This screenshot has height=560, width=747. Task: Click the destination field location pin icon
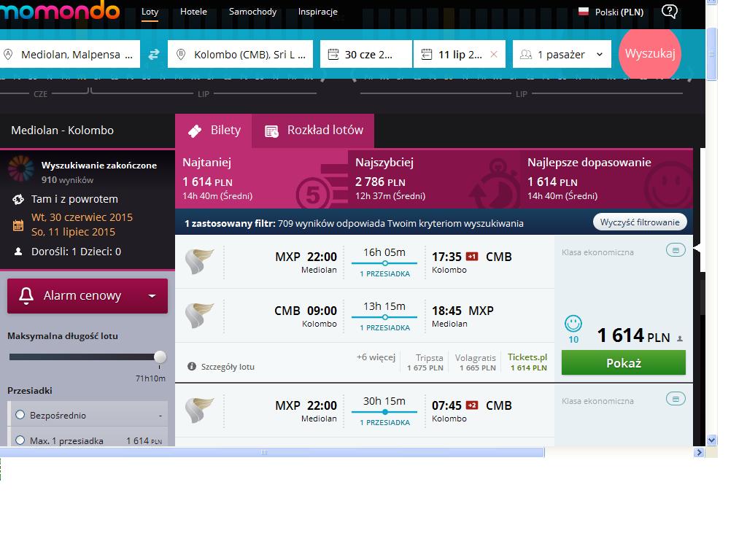point(181,54)
